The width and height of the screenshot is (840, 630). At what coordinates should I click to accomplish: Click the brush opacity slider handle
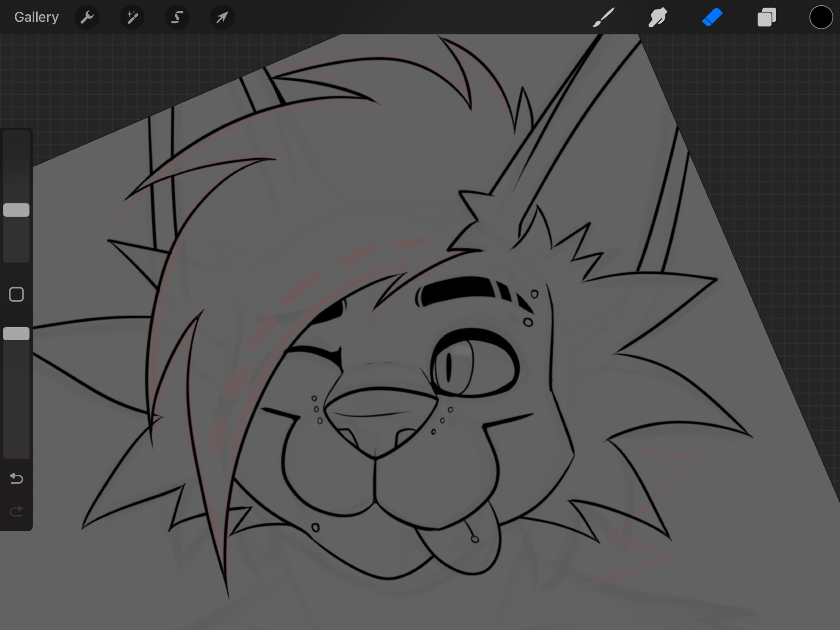pos(16,334)
